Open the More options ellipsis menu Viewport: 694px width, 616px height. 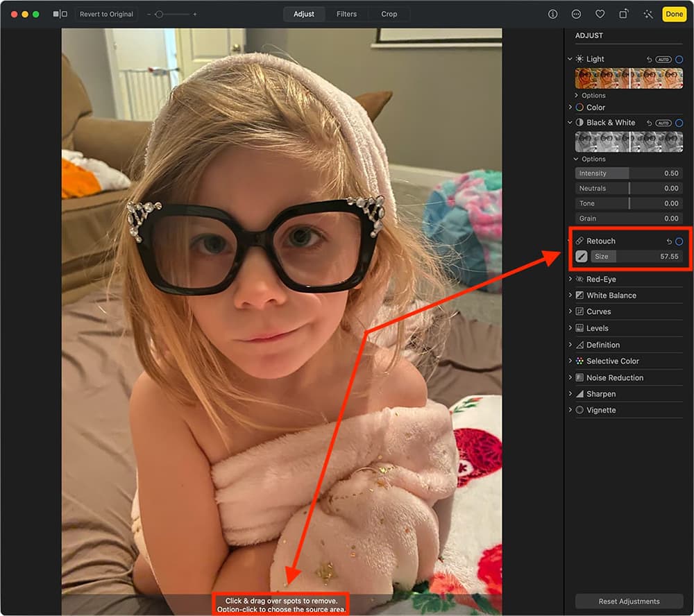pyautogui.click(x=576, y=14)
